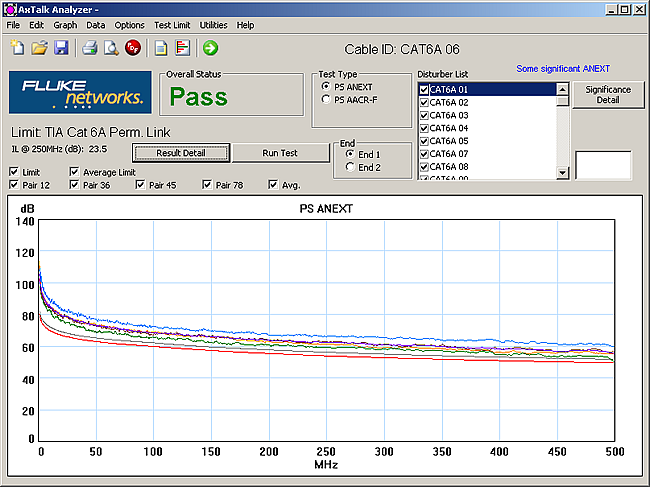Select End 2 radio option

[350, 167]
